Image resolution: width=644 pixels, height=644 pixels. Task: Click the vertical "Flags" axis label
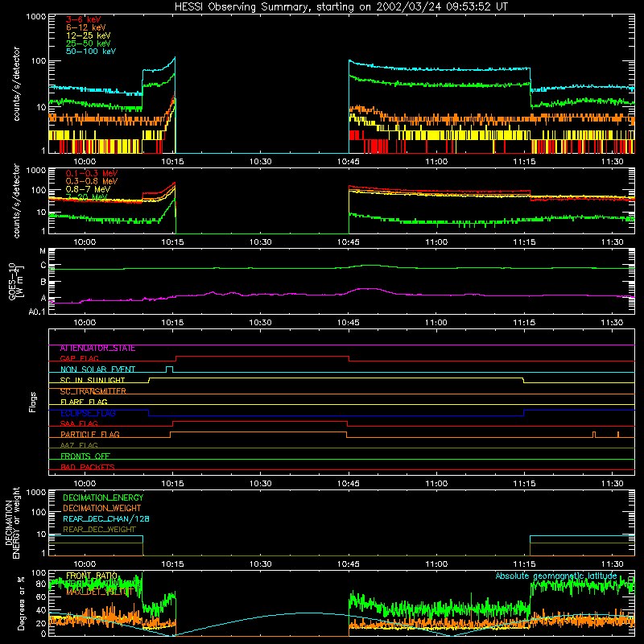(x=32, y=402)
